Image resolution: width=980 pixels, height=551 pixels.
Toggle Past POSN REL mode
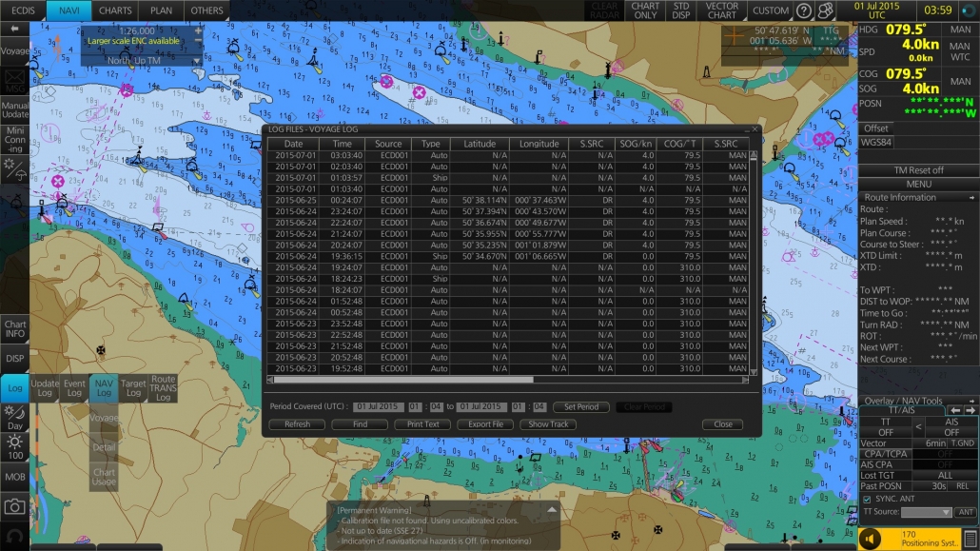click(963, 486)
